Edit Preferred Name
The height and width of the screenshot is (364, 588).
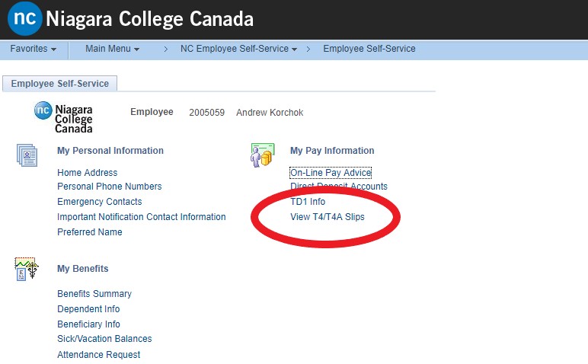90,232
